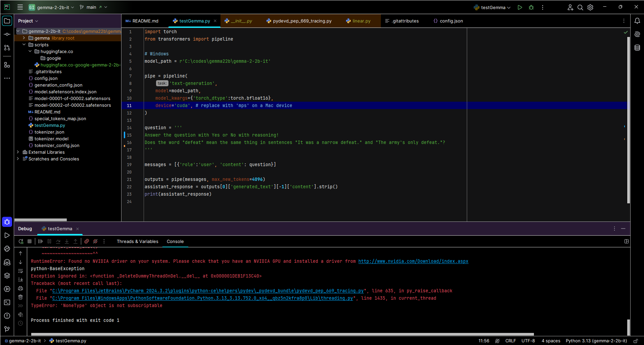Open the Hugging Face tool window
The height and width of the screenshot is (345, 644).
7,262
